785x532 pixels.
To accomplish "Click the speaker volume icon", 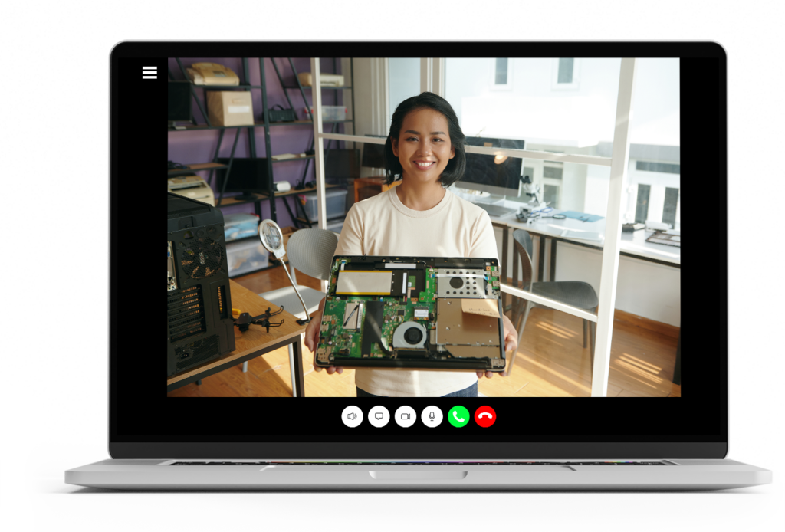I will 352,416.
